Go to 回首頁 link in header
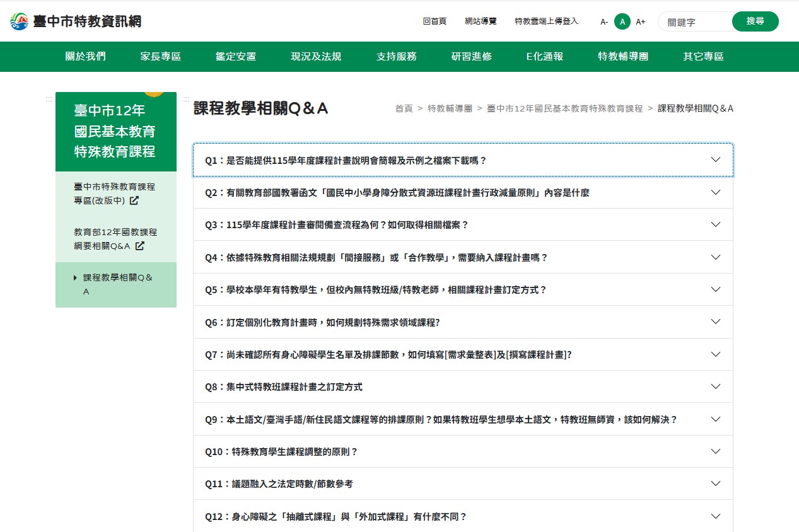 434,21
